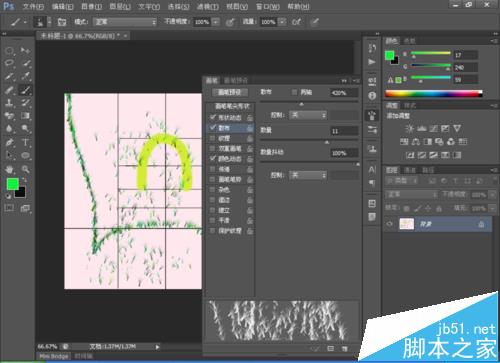The width and height of the screenshot is (500, 363).
Task: Select the Blur drop tool
Action: (9, 129)
